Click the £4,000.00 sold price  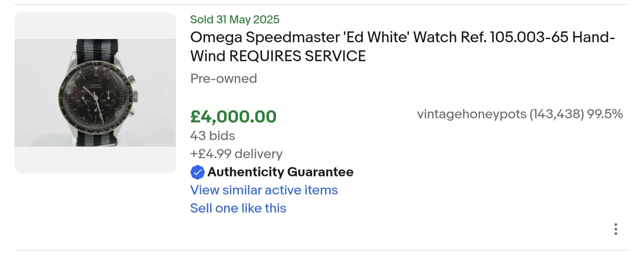click(x=233, y=117)
